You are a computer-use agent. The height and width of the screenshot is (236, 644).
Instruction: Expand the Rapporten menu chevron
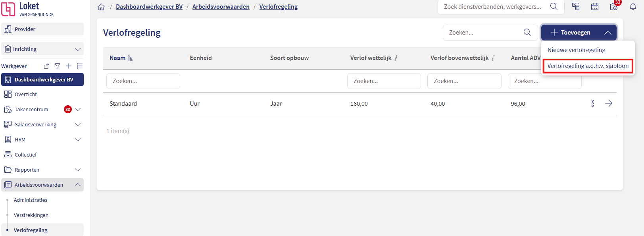tap(78, 170)
